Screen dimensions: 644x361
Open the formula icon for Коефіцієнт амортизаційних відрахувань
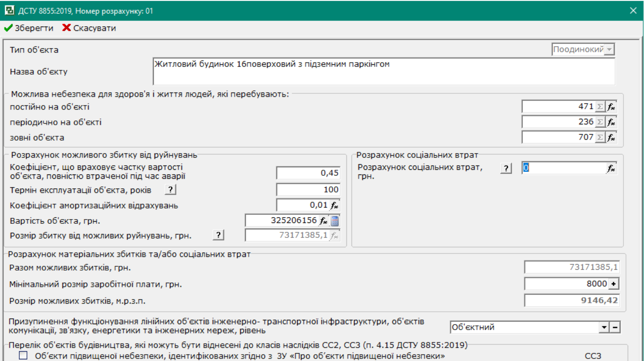(334, 205)
